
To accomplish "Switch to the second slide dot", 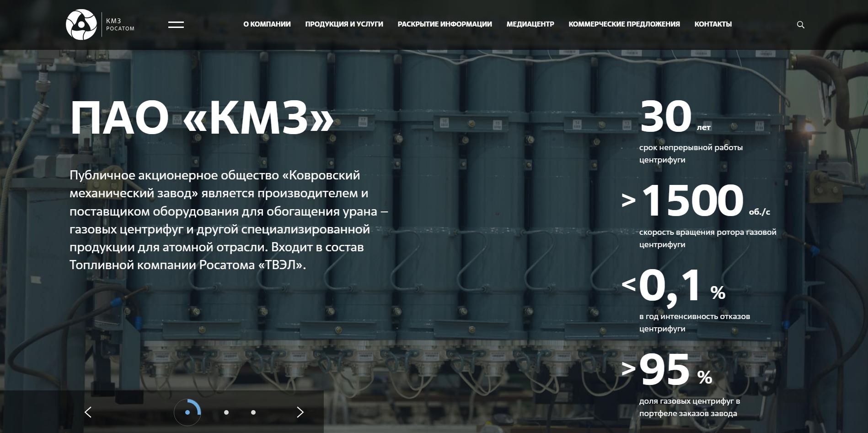I will click(x=226, y=412).
